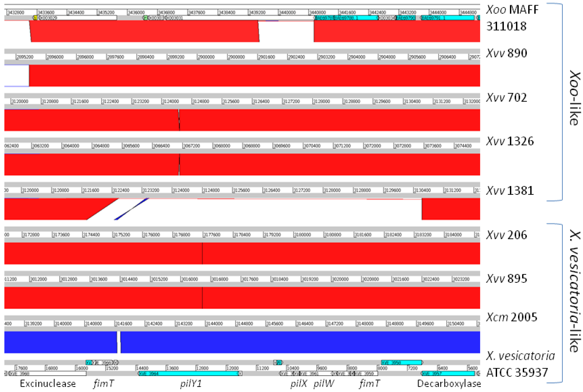Select the white XOO3029 gene feature
This screenshot has width=583, height=392.
tap(78, 18)
